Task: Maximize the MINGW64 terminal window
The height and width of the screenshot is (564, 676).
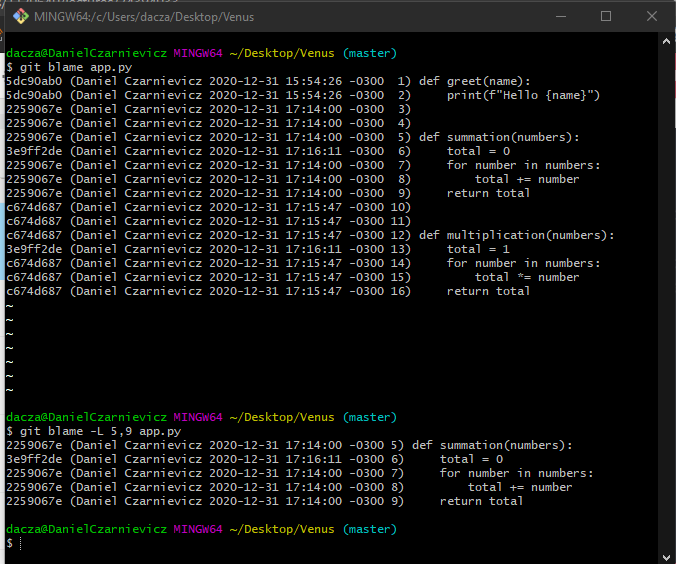Action: point(606,17)
